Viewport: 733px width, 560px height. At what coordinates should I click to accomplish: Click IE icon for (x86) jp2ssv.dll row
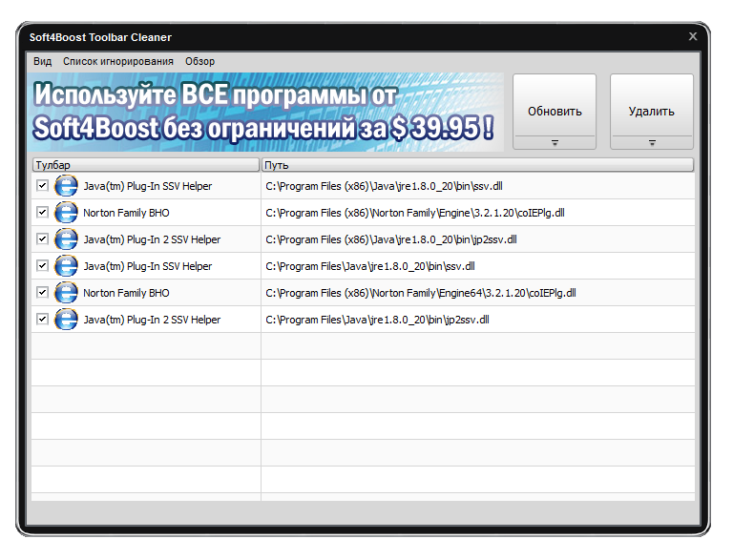coord(66,239)
